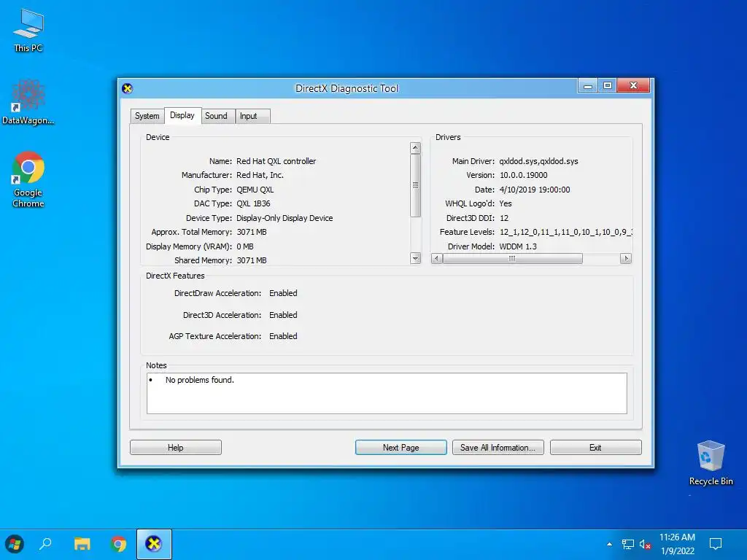747x560 pixels.
Task: Click the Next Page button
Action: click(x=400, y=448)
